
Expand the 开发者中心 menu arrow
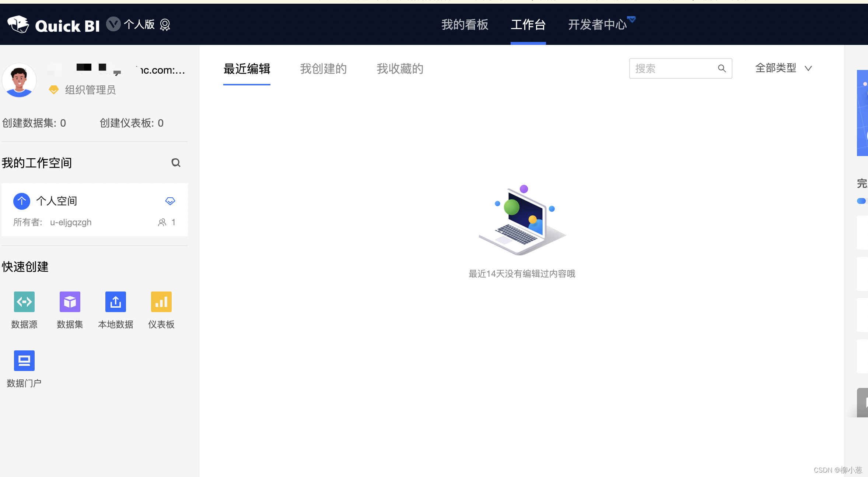point(631,19)
